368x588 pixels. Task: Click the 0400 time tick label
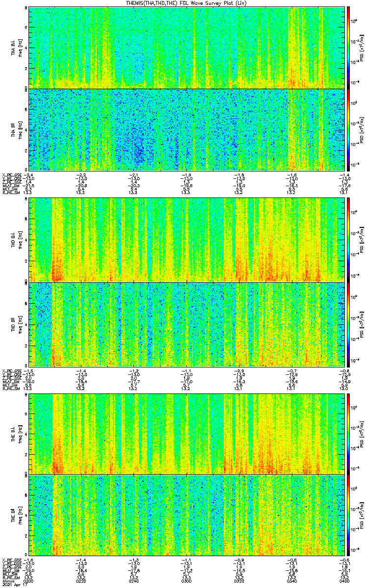344,581
